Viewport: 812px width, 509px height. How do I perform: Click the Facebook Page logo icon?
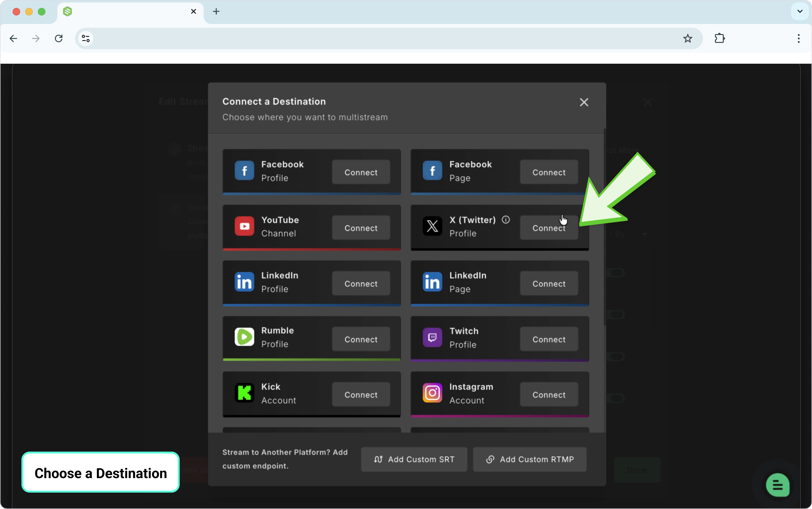tap(432, 170)
